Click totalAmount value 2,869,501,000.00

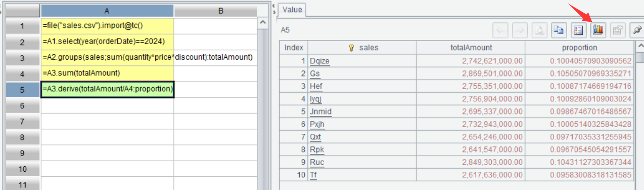tap(492, 73)
